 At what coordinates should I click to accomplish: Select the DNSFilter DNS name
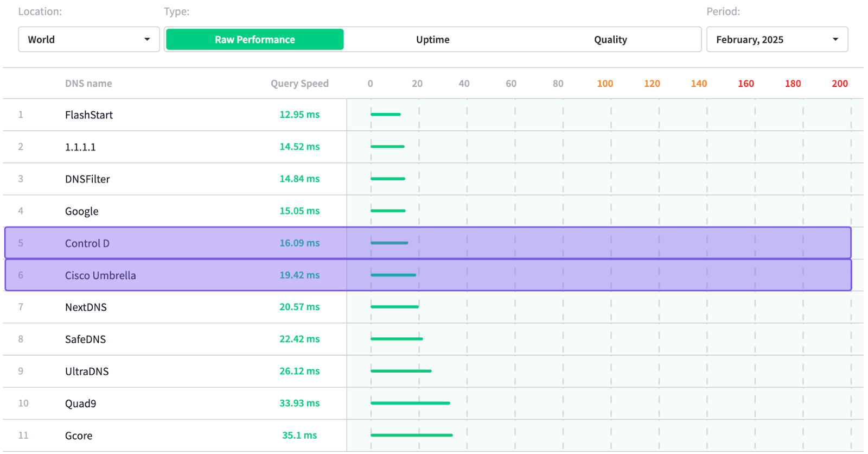(x=87, y=179)
